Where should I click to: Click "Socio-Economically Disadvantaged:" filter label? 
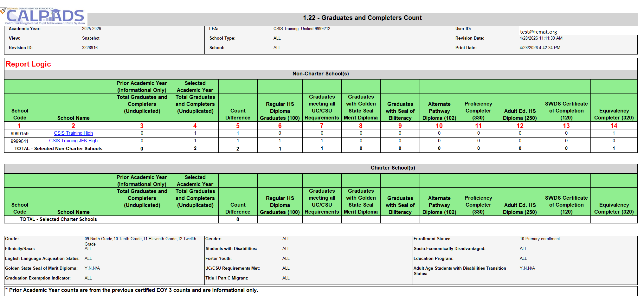click(449, 248)
